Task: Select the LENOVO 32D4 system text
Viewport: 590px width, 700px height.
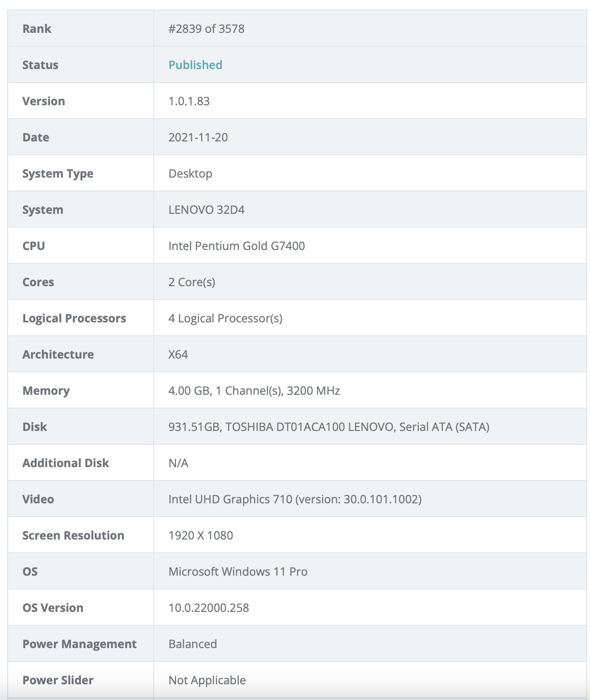Action: (x=206, y=210)
